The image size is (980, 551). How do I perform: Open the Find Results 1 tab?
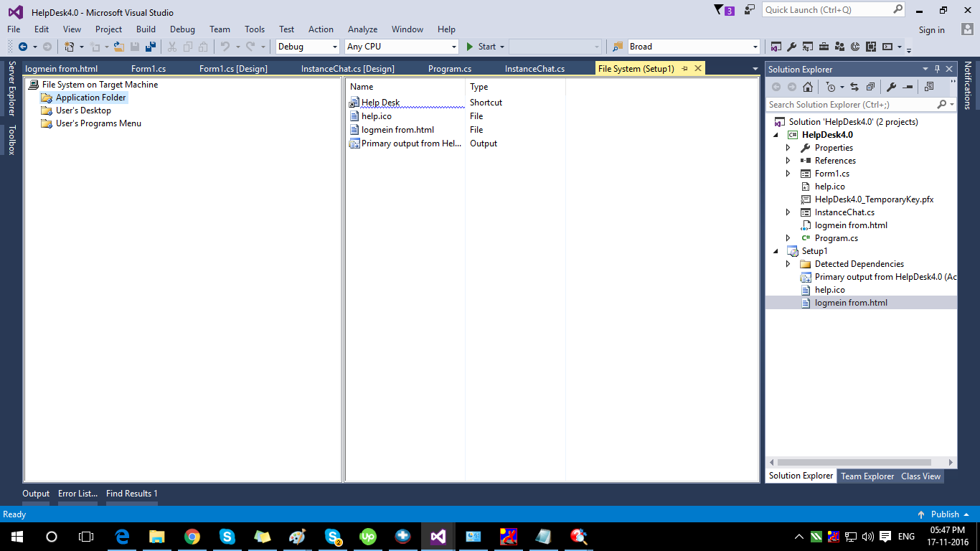132,494
